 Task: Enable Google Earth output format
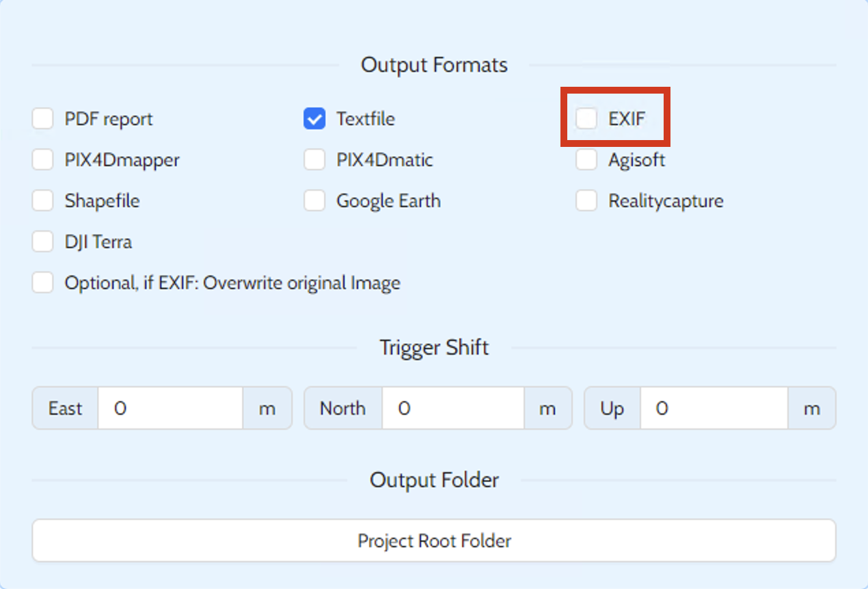coord(314,201)
